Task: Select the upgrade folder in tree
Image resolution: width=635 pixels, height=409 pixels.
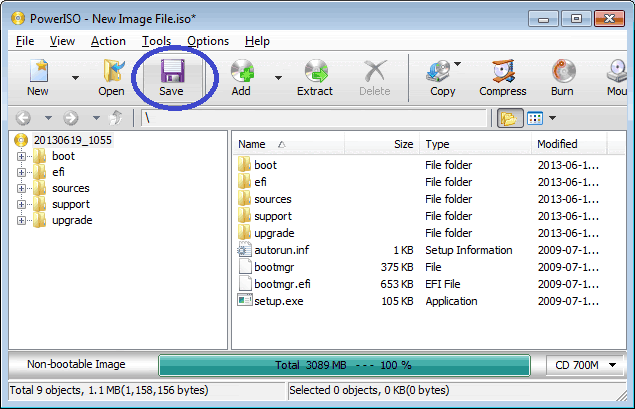Action: click(72, 220)
